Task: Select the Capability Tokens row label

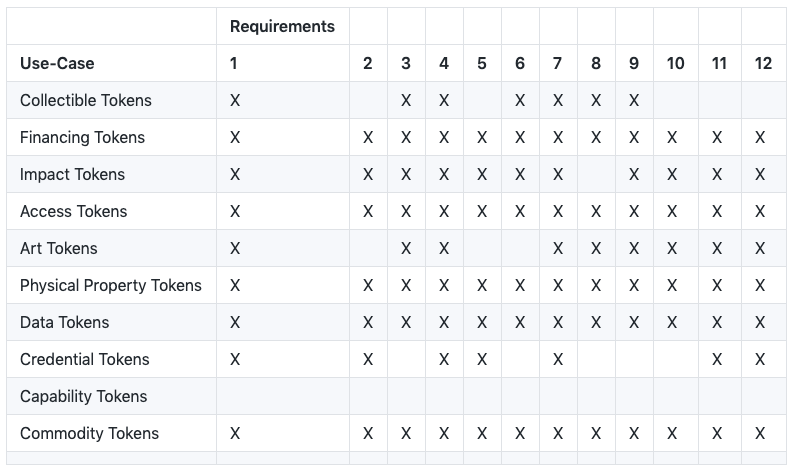Action: click(x=83, y=396)
